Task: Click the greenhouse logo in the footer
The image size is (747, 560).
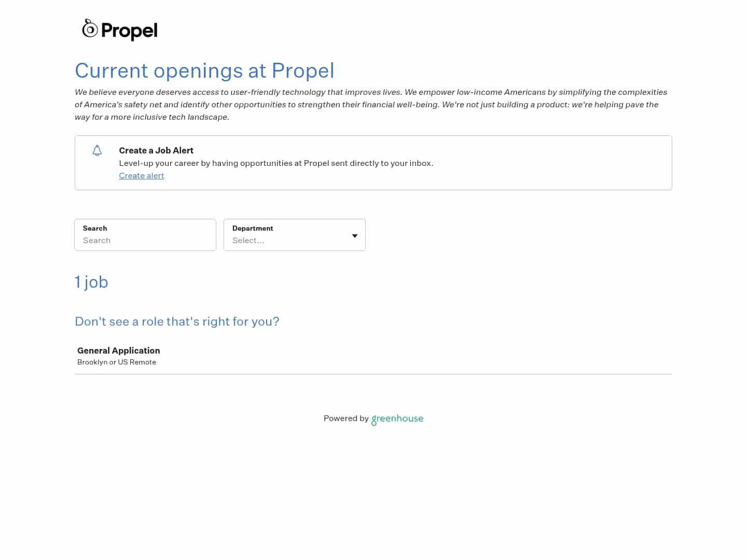Action: click(397, 419)
